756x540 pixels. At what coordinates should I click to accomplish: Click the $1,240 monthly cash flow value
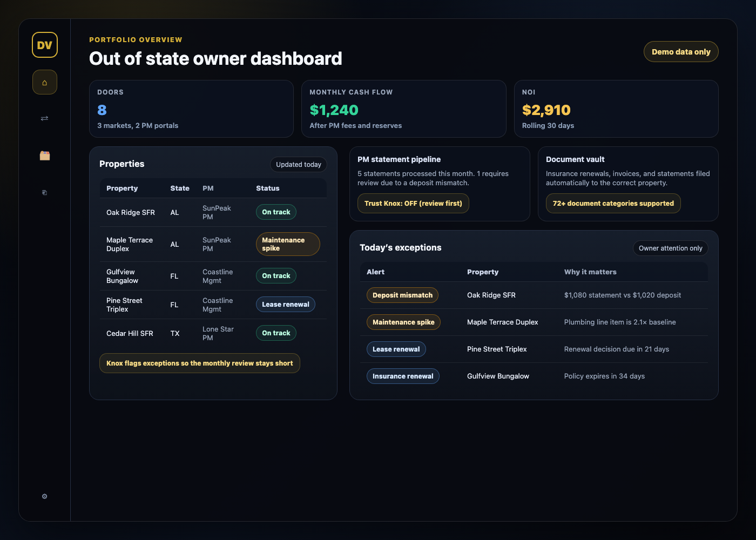[334, 110]
